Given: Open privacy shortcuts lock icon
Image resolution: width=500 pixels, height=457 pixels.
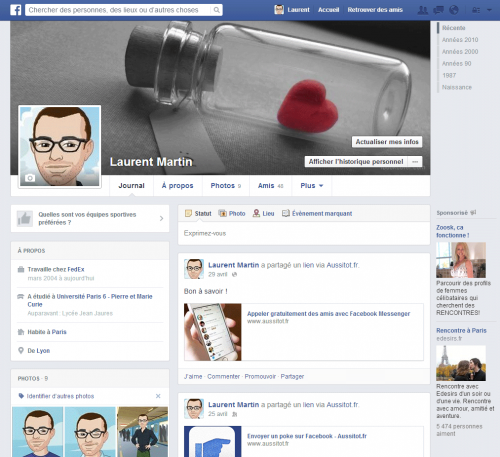Looking at the screenshot, I should point(476,10).
